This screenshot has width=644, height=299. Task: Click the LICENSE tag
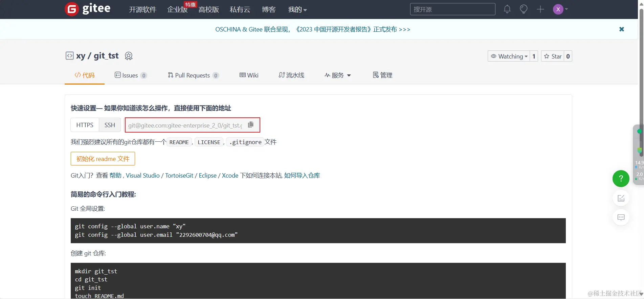[209, 142]
